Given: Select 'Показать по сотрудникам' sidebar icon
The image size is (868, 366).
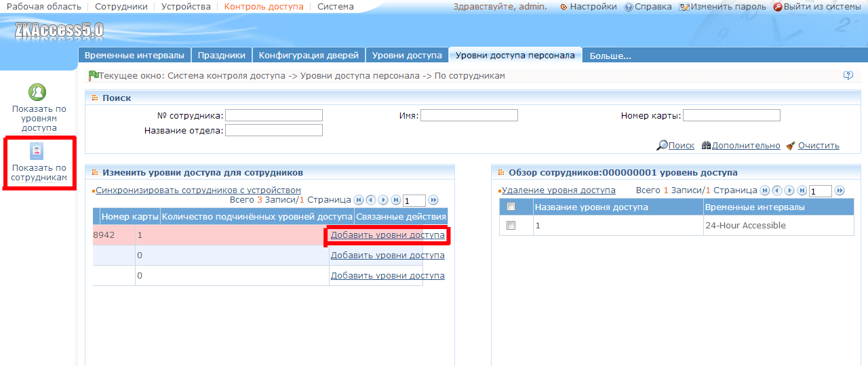Looking at the screenshot, I should pyautogui.click(x=39, y=163).
